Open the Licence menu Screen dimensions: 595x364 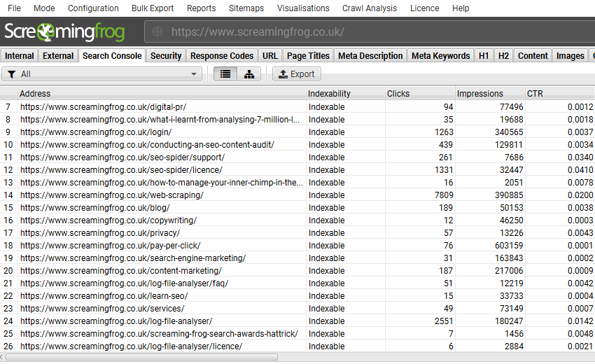point(425,8)
